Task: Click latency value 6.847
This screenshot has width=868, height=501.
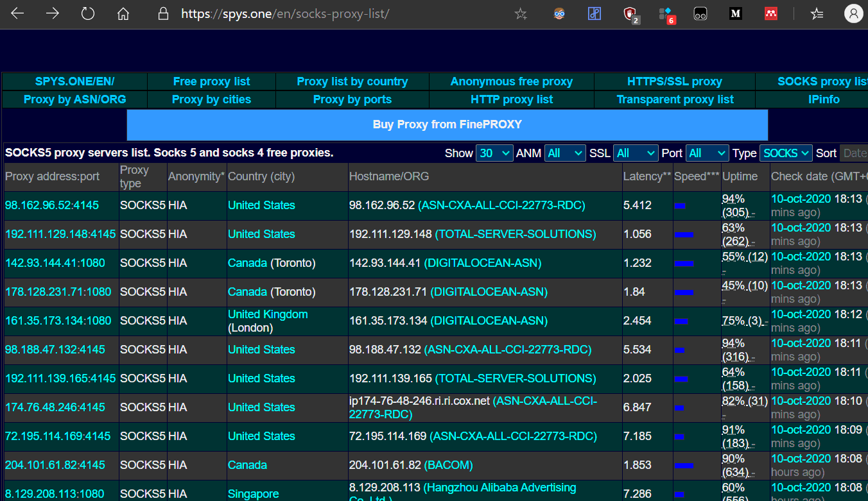Action: [638, 407]
